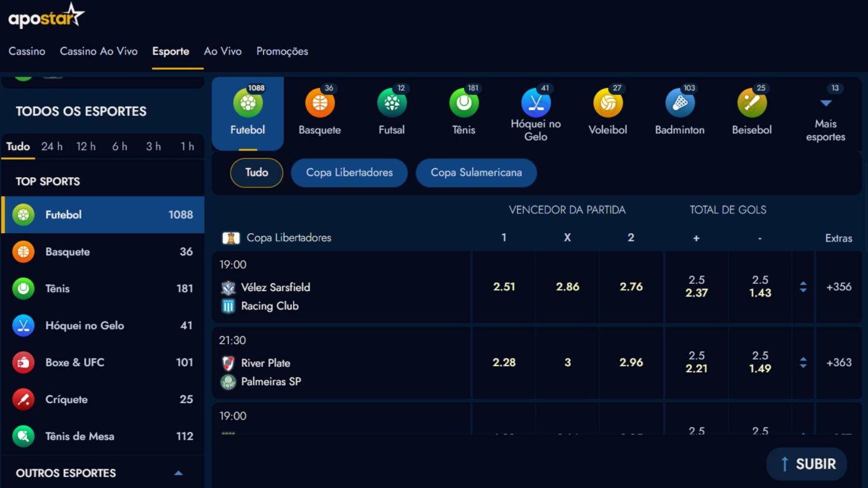Switch to the Ao Vivo tab
Viewport: 868px width, 488px height.
(222, 51)
